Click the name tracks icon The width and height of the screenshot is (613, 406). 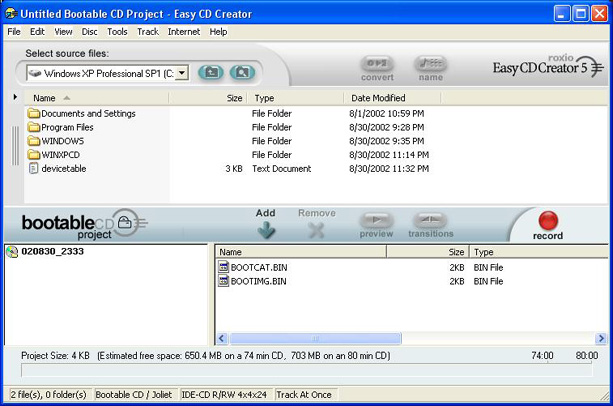(x=430, y=64)
